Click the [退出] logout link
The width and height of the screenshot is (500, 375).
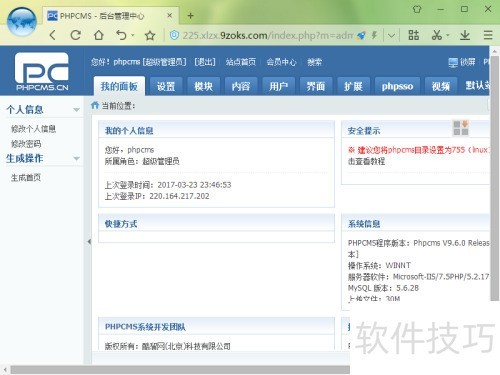205,62
